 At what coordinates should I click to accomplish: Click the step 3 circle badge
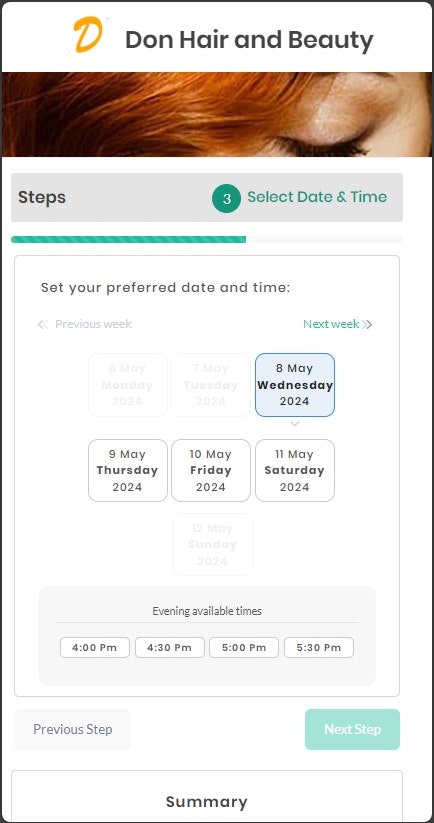pos(226,198)
